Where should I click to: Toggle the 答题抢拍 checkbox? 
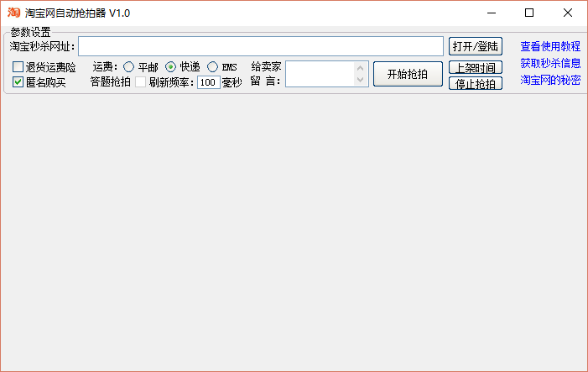click(141, 82)
